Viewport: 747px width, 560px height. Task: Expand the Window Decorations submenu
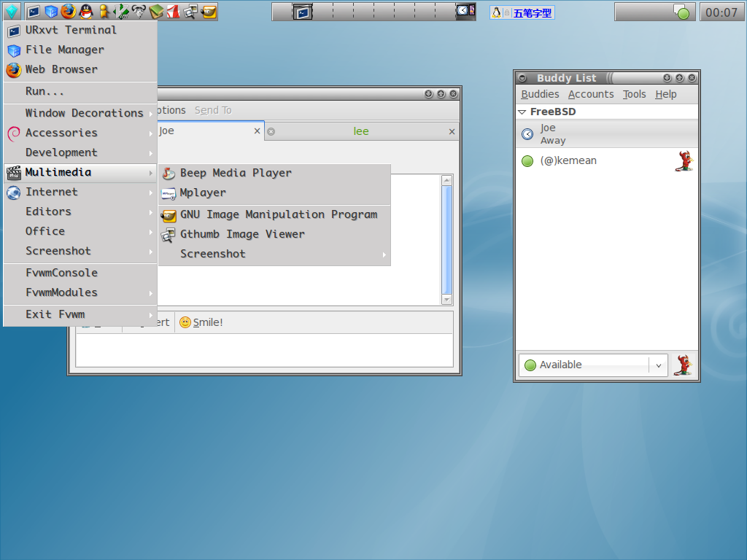[80, 113]
